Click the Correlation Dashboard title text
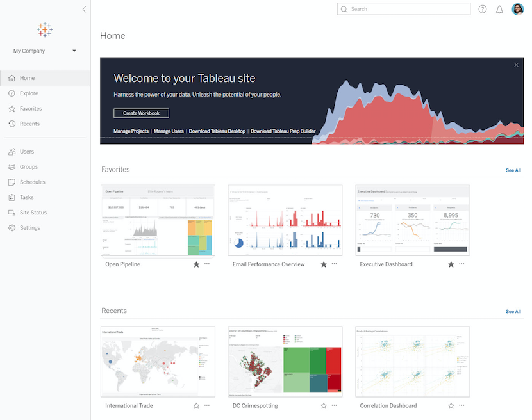 click(x=388, y=406)
